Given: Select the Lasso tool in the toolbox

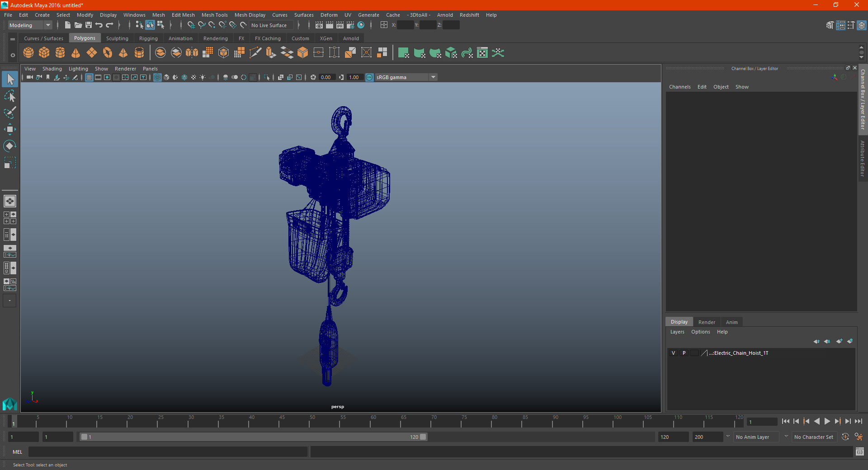Looking at the screenshot, I should click(10, 96).
